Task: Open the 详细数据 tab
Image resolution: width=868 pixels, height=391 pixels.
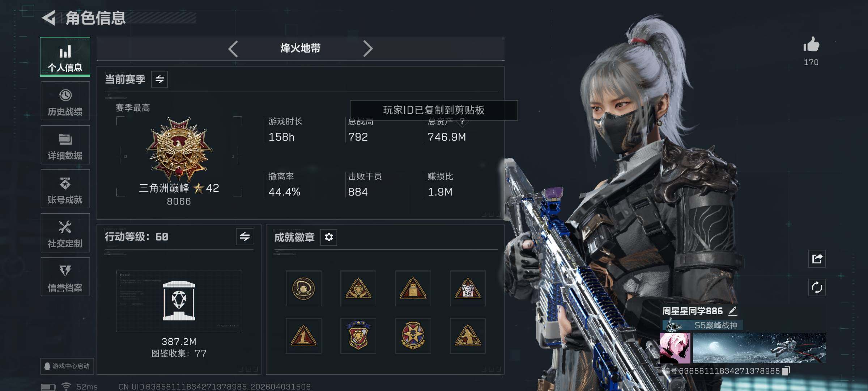Action: click(65, 145)
